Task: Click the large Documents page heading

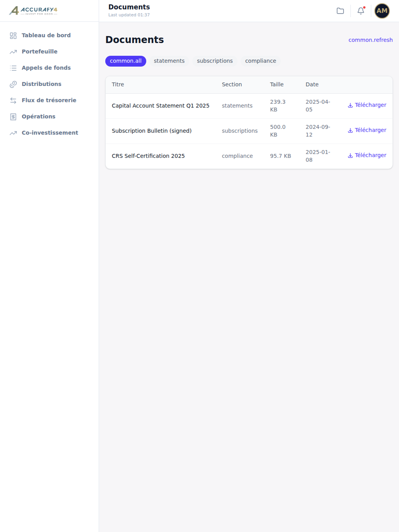Action: click(x=134, y=40)
